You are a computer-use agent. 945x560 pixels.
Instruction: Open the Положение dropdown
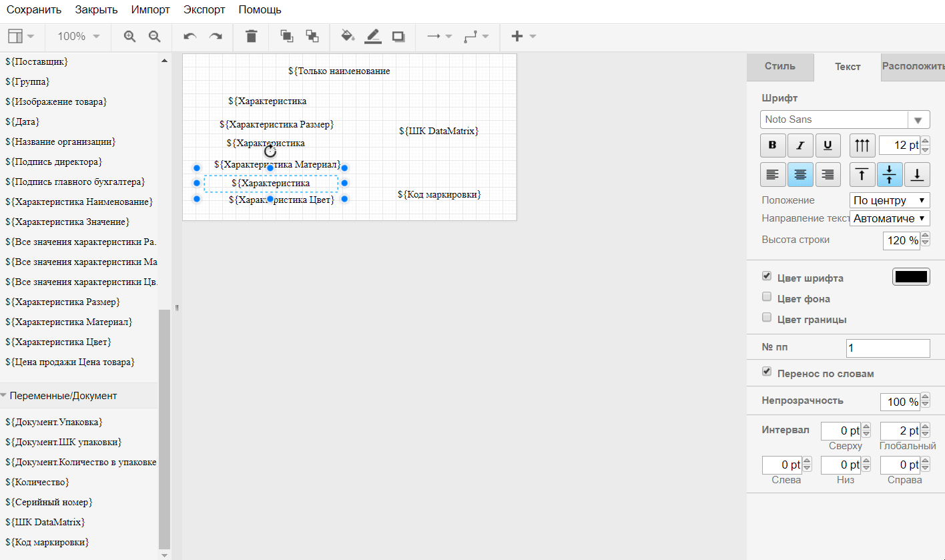[x=890, y=200]
